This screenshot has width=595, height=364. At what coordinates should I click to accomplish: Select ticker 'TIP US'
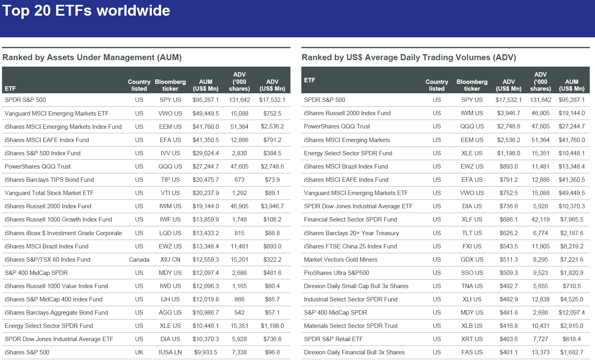coord(170,180)
